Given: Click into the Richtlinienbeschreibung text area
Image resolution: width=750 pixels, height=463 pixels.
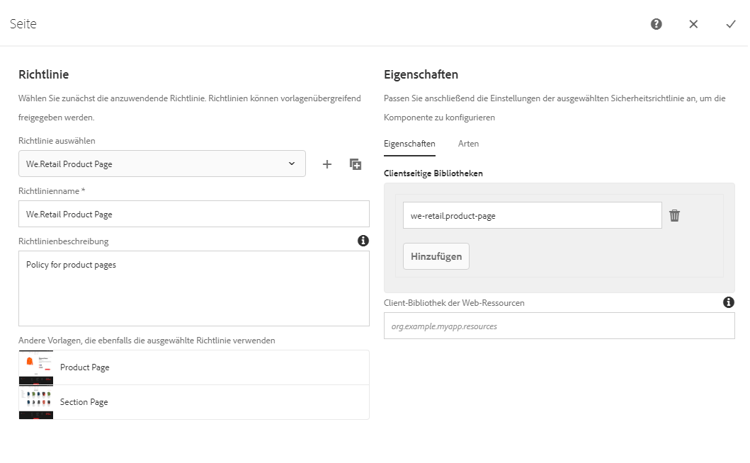Looking at the screenshot, I should tap(193, 288).
